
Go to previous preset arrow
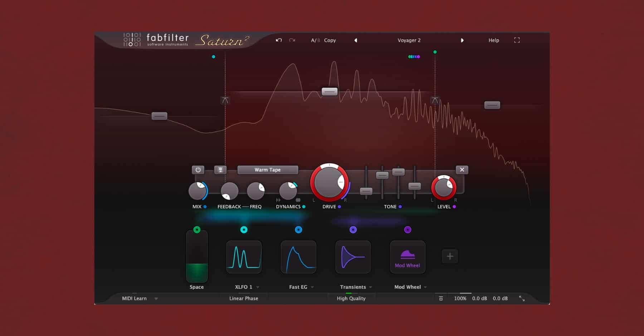(x=356, y=40)
